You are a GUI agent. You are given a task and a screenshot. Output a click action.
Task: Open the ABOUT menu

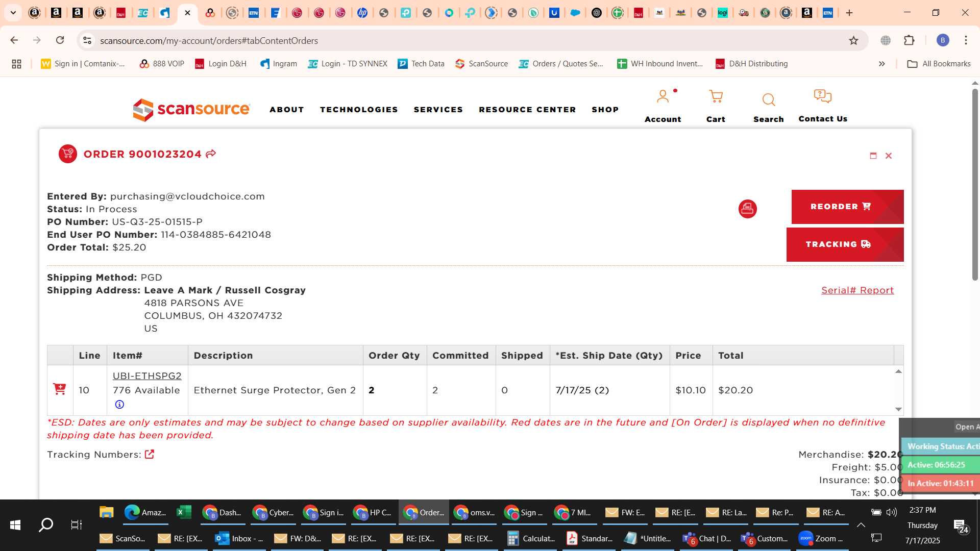(x=287, y=110)
